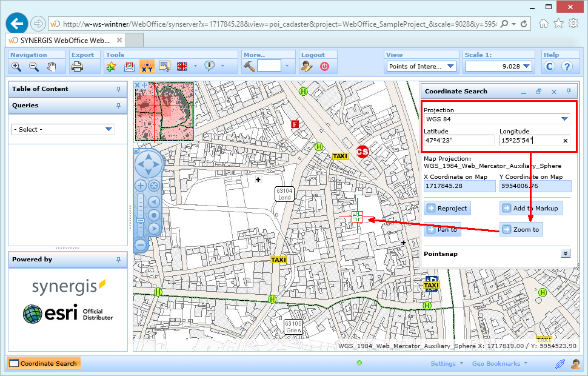Click the green star favorites tool
This screenshot has width=588, height=376.
click(x=112, y=67)
